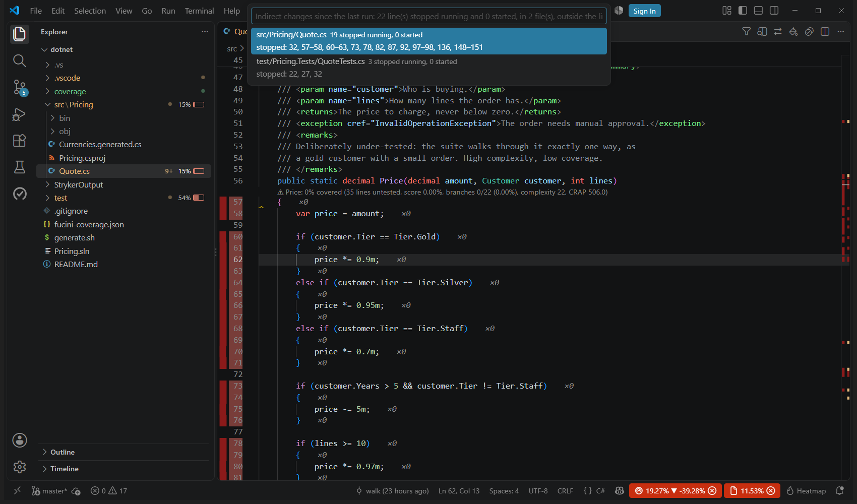Open the Explorer Views and More Actions menu
The height and width of the screenshot is (504, 857).
[x=205, y=31]
